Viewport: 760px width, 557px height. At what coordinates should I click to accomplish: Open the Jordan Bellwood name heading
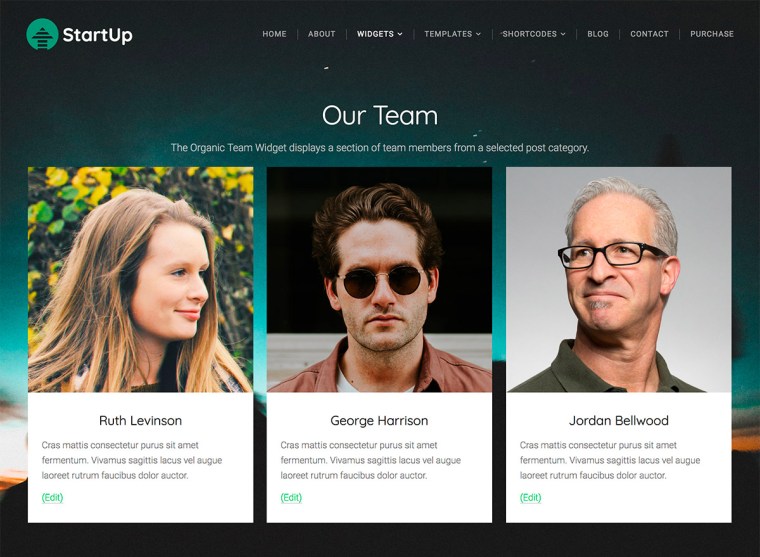(x=618, y=420)
